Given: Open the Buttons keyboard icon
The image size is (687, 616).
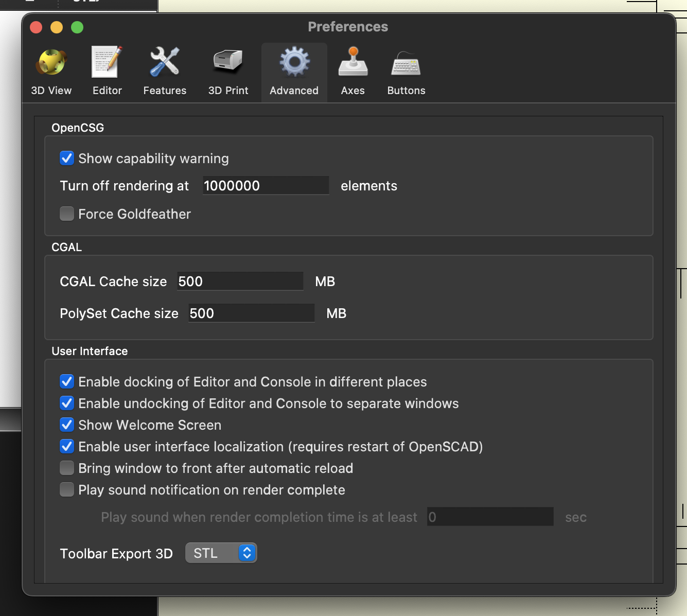Looking at the screenshot, I should click(406, 64).
